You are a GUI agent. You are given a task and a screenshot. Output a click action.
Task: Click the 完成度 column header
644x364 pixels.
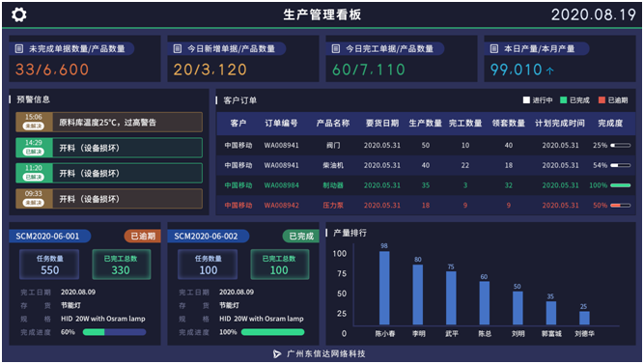pyautogui.click(x=610, y=124)
